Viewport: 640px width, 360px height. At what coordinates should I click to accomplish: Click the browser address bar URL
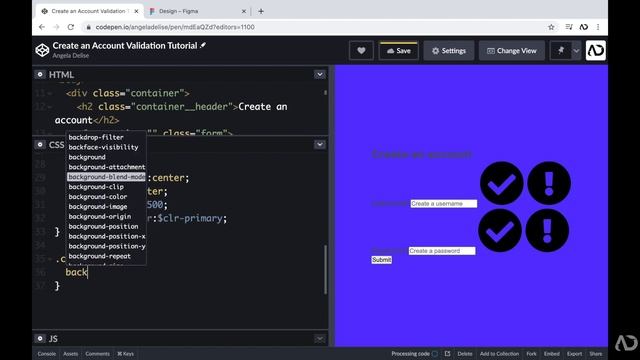click(x=175, y=27)
